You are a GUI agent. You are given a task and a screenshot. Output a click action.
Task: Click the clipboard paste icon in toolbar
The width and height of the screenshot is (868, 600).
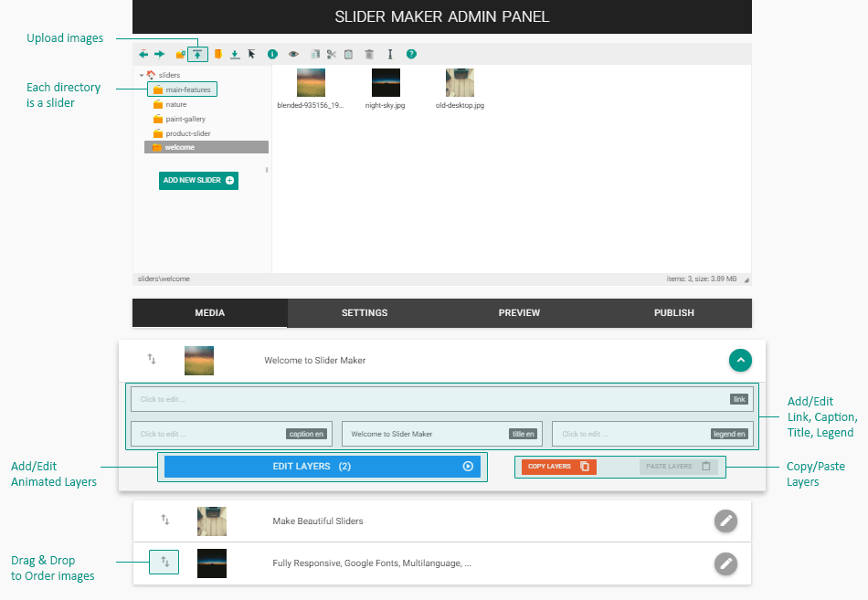click(349, 54)
